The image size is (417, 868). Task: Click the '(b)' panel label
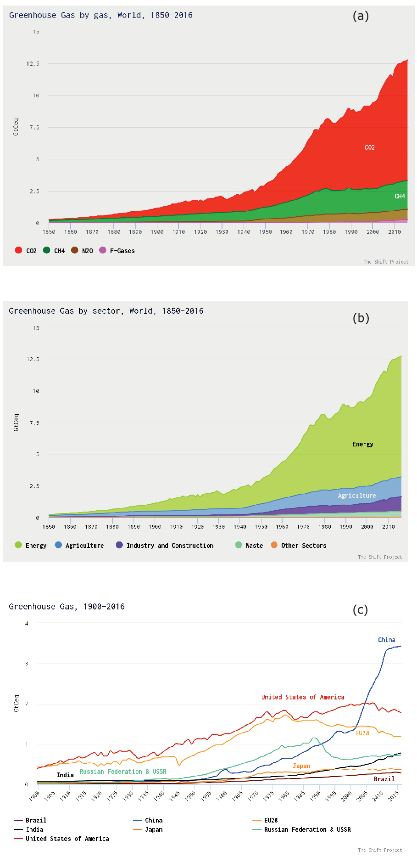[x=361, y=318]
